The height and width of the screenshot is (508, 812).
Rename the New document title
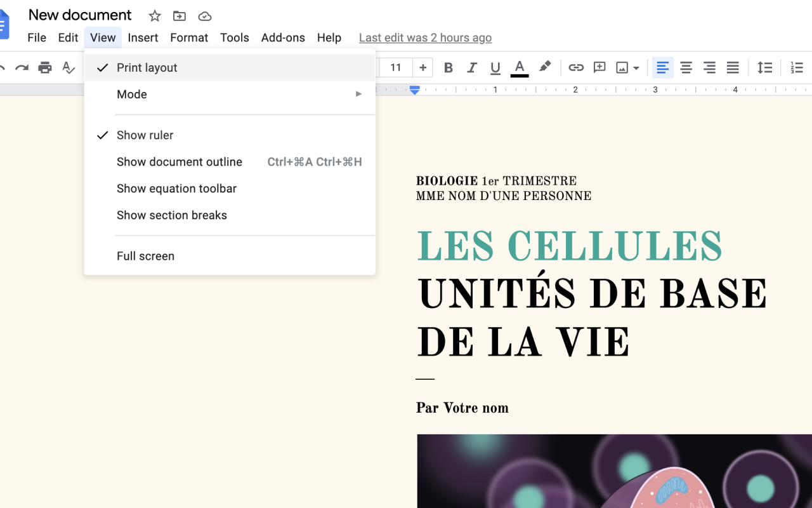click(80, 15)
